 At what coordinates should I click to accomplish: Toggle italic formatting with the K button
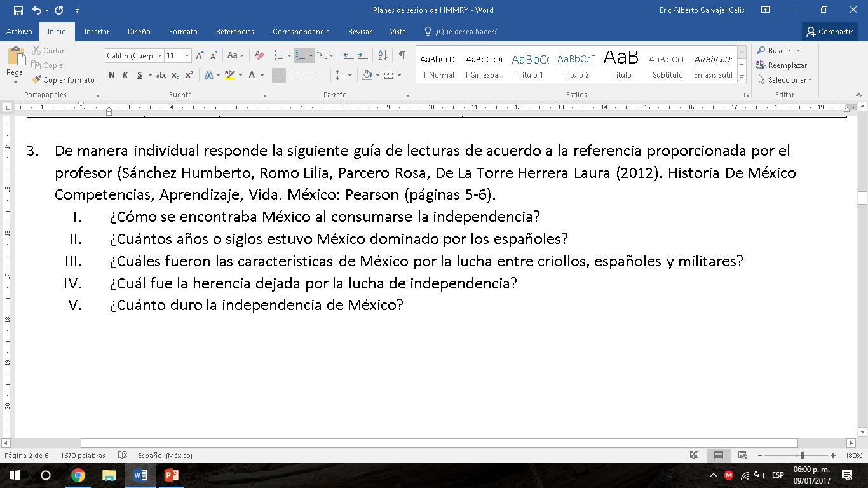125,75
